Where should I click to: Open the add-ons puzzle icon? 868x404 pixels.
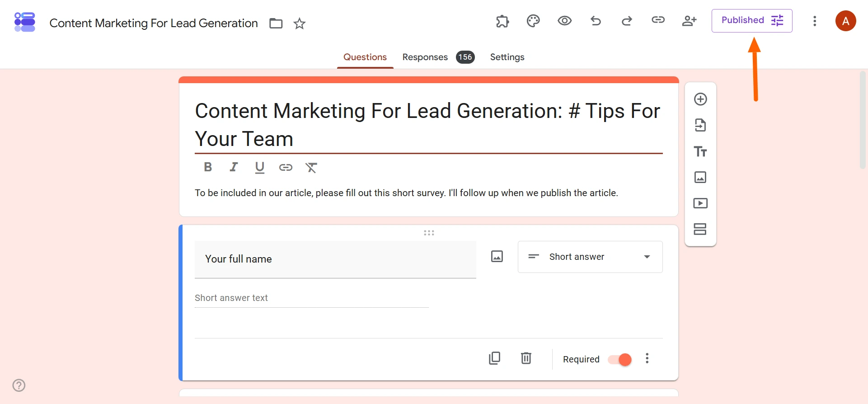click(502, 21)
